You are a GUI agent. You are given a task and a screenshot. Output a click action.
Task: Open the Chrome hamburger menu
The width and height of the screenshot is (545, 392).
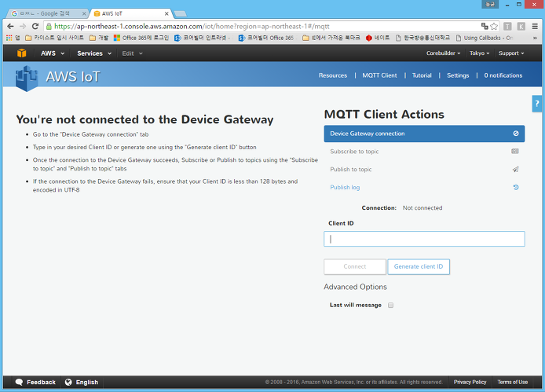tap(535, 26)
